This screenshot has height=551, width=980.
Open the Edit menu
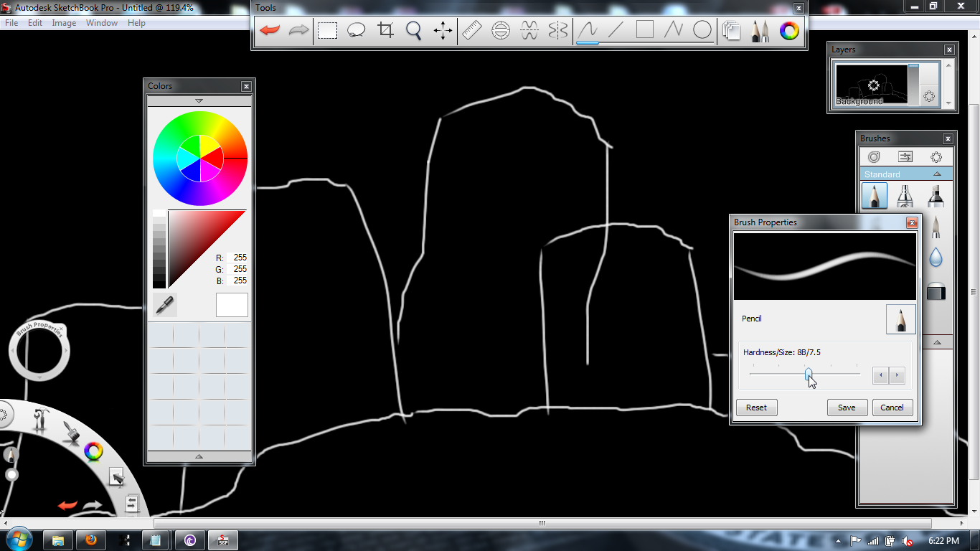[35, 23]
